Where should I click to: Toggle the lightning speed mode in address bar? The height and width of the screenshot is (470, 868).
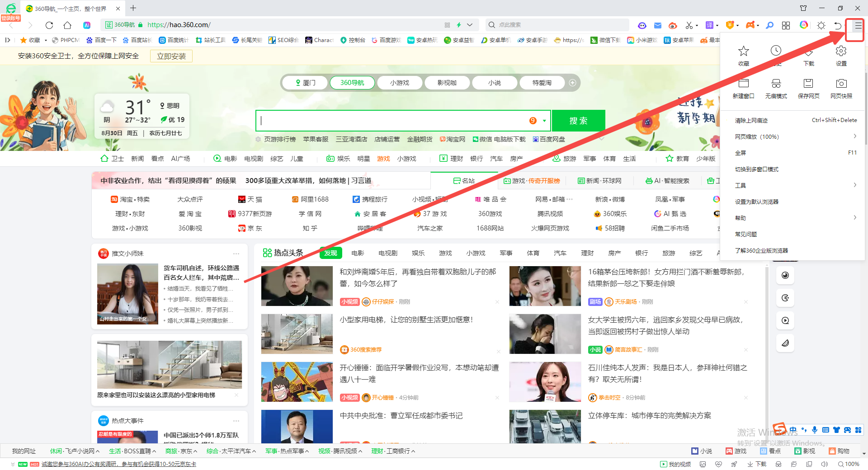(459, 25)
